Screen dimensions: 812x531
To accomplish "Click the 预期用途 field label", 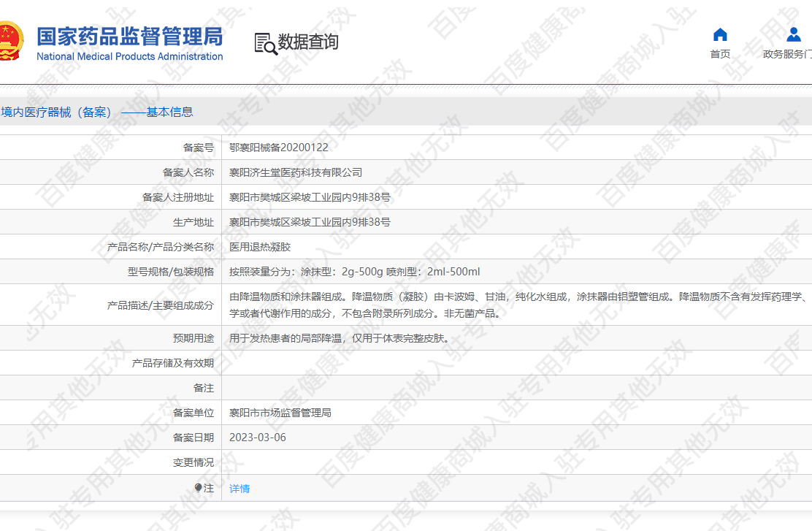I will pyautogui.click(x=194, y=338).
